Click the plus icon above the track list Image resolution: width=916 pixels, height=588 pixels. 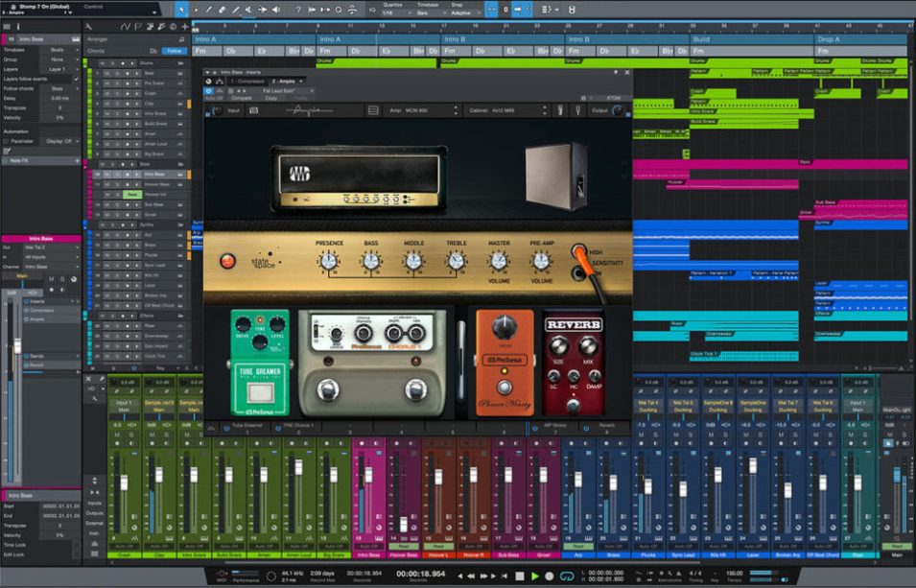pos(184,26)
